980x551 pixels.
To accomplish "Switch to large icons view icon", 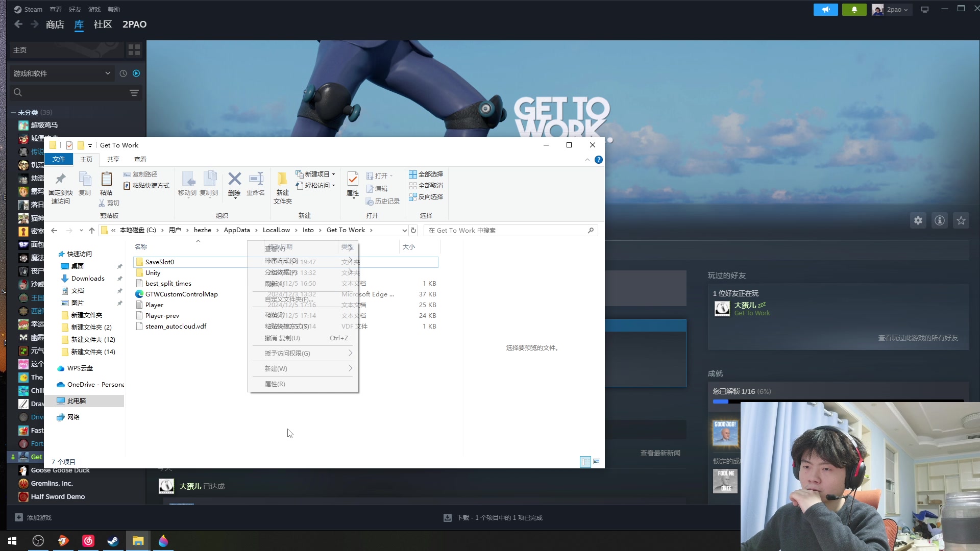I will click(x=597, y=462).
